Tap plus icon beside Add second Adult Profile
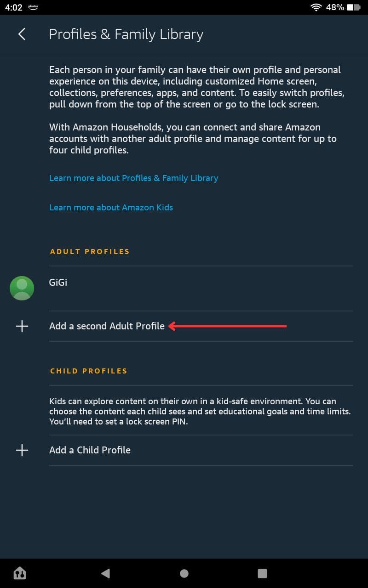The width and height of the screenshot is (368, 588). (22, 326)
